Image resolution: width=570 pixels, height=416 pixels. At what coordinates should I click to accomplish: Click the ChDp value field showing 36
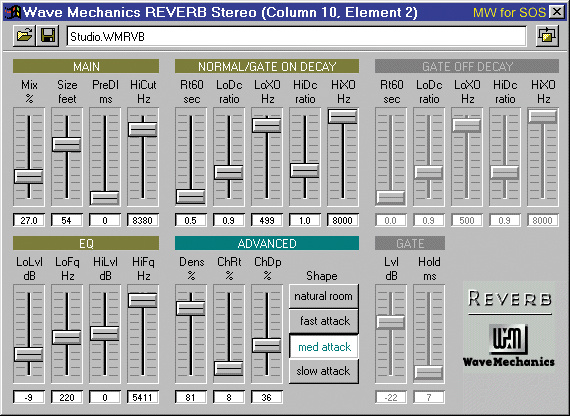tap(267, 397)
